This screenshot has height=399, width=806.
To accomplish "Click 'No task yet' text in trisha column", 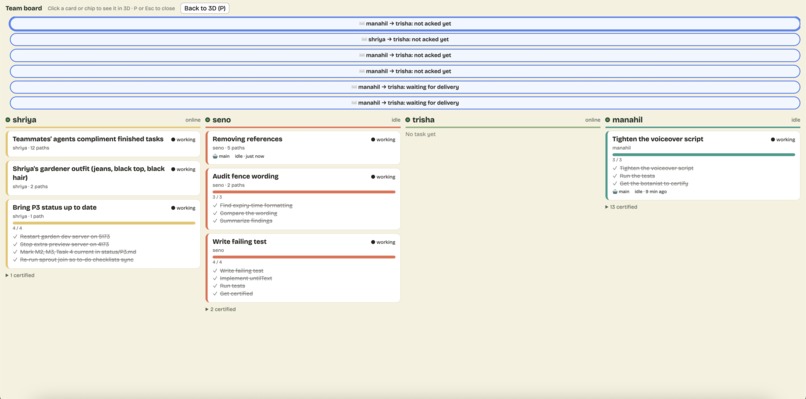I will pos(420,134).
